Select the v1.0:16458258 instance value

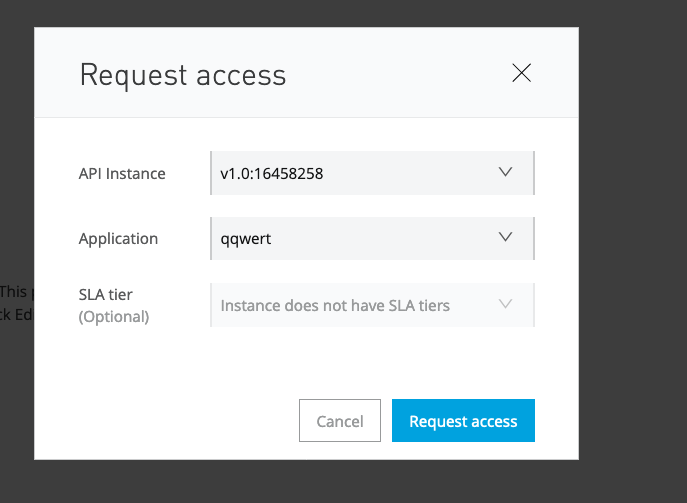[272, 174]
